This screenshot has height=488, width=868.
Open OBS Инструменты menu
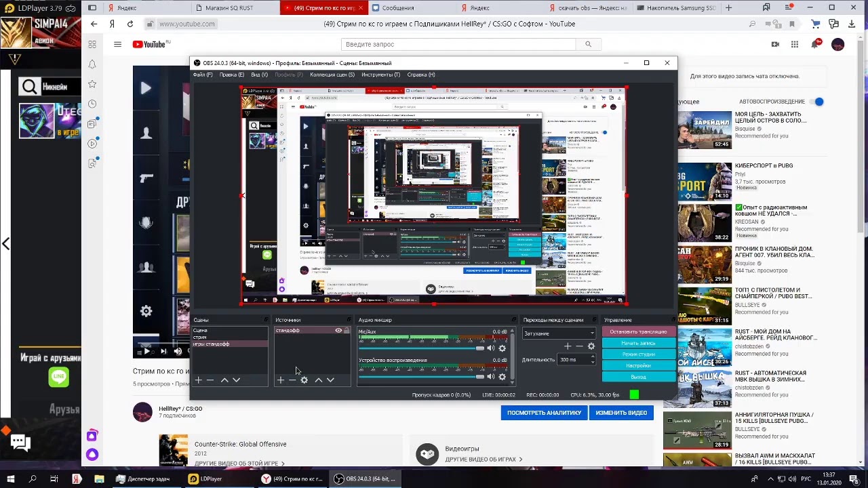click(380, 75)
